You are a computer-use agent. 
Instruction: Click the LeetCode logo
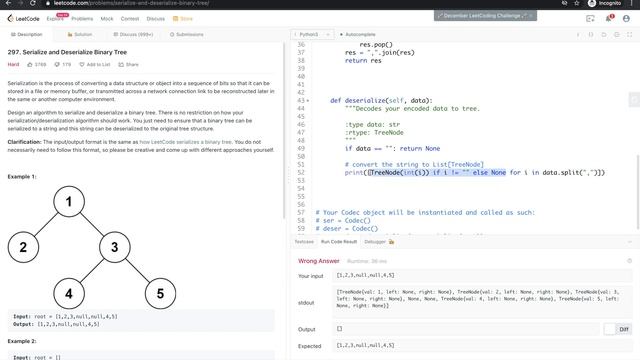pyautogui.click(x=23, y=18)
